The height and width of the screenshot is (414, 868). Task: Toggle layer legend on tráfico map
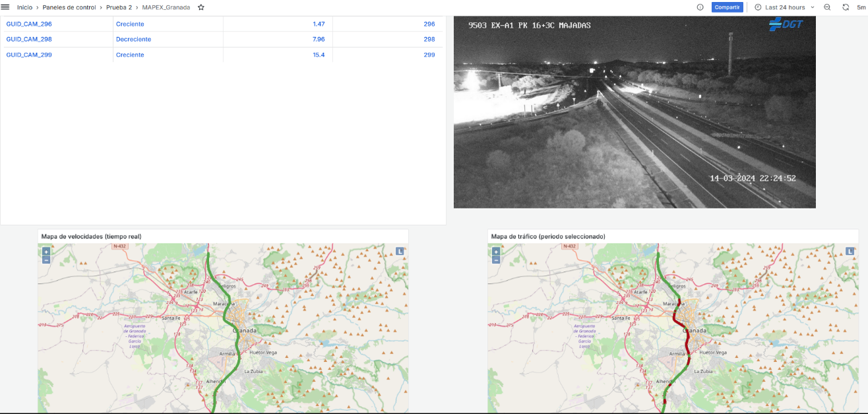pyautogui.click(x=850, y=252)
